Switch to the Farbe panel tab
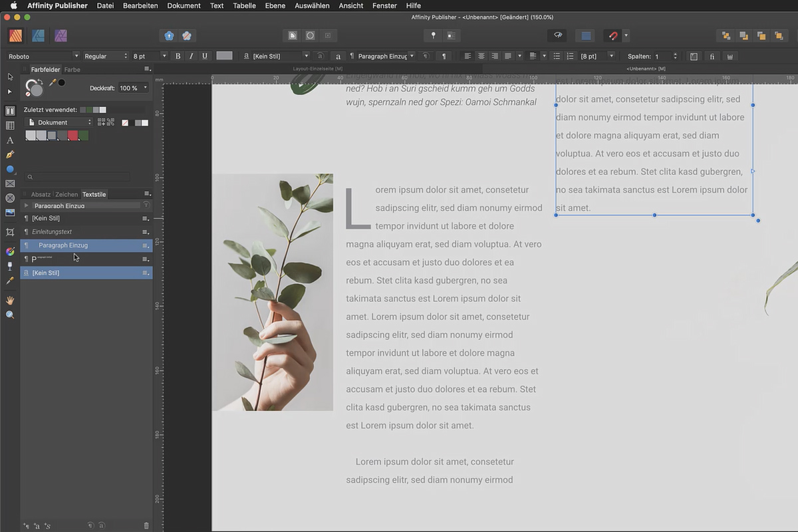 pyautogui.click(x=72, y=68)
